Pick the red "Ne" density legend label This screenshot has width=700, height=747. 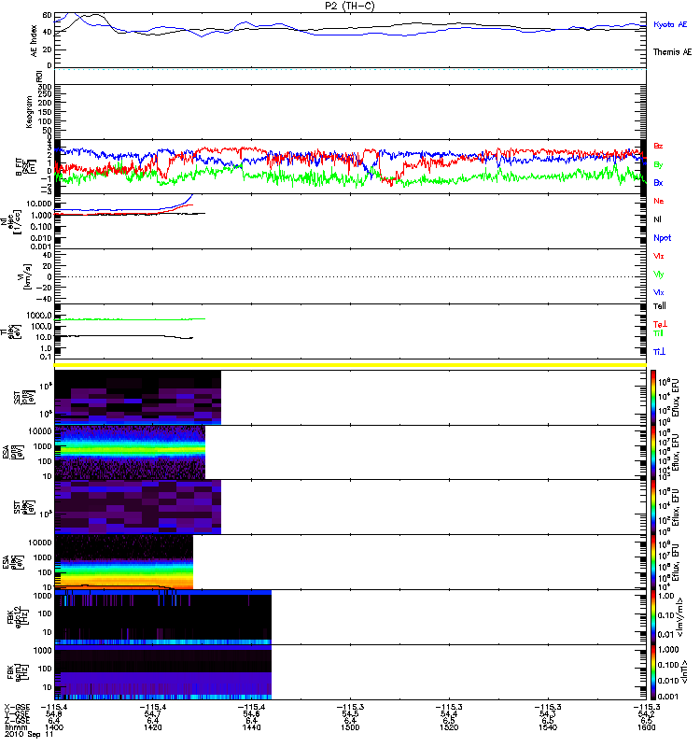tap(659, 201)
